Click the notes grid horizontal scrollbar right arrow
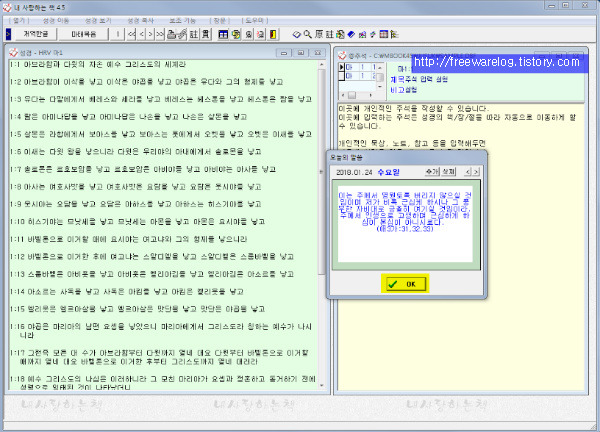Viewport: 600px width, 432px height. click(370, 95)
